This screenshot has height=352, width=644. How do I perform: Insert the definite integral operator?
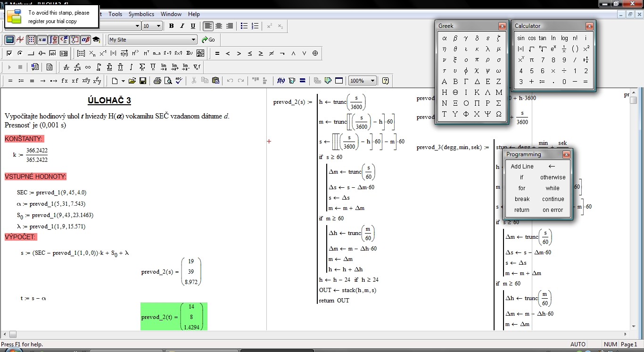tap(99, 67)
